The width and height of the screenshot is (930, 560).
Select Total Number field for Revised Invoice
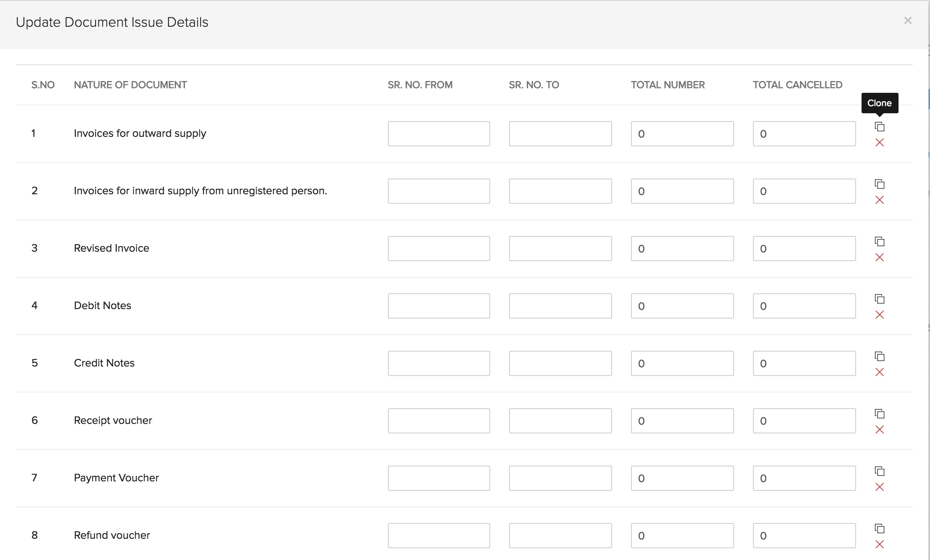coord(682,249)
